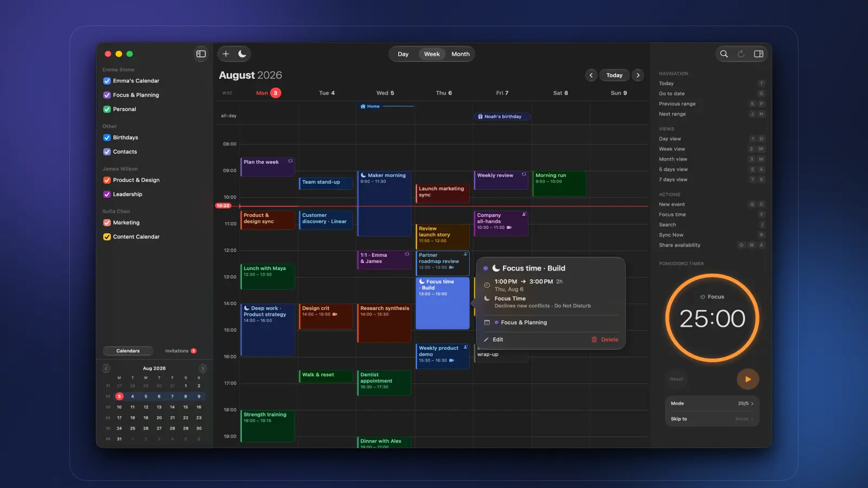This screenshot has width=868, height=488.
Task: Open search with the magnifier icon
Action: click(x=724, y=54)
